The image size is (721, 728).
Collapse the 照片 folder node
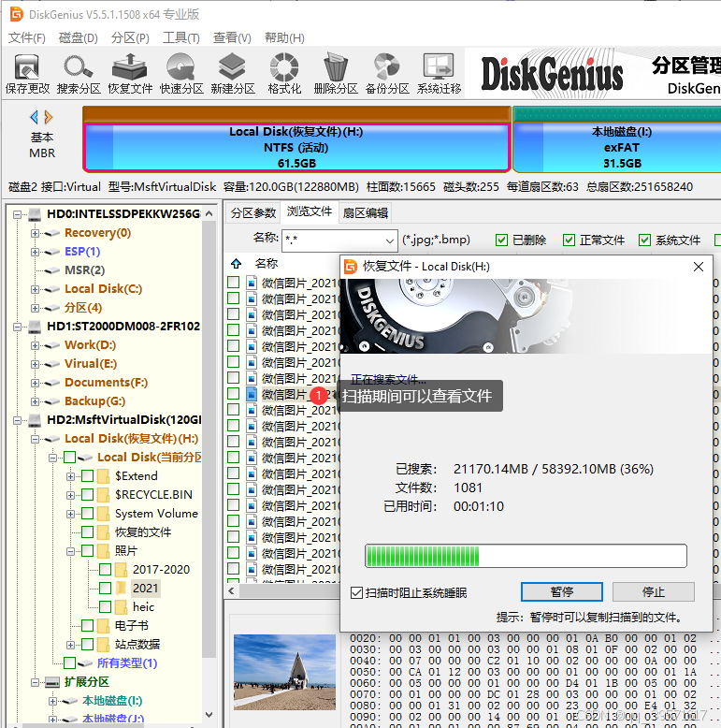(x=70, y=551)
